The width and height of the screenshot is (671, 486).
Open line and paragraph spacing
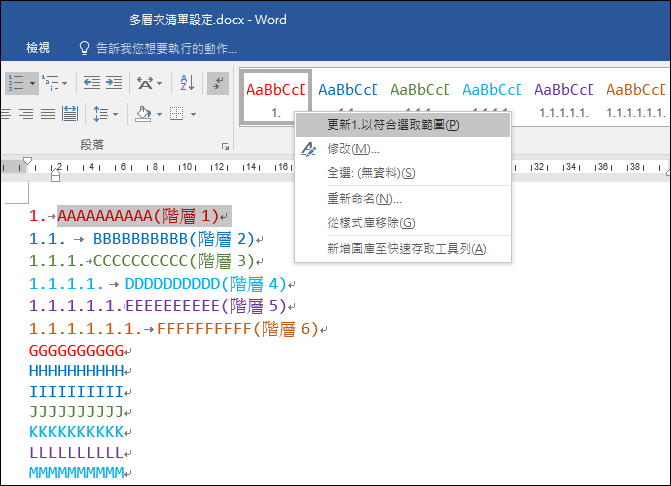point(101,114)
